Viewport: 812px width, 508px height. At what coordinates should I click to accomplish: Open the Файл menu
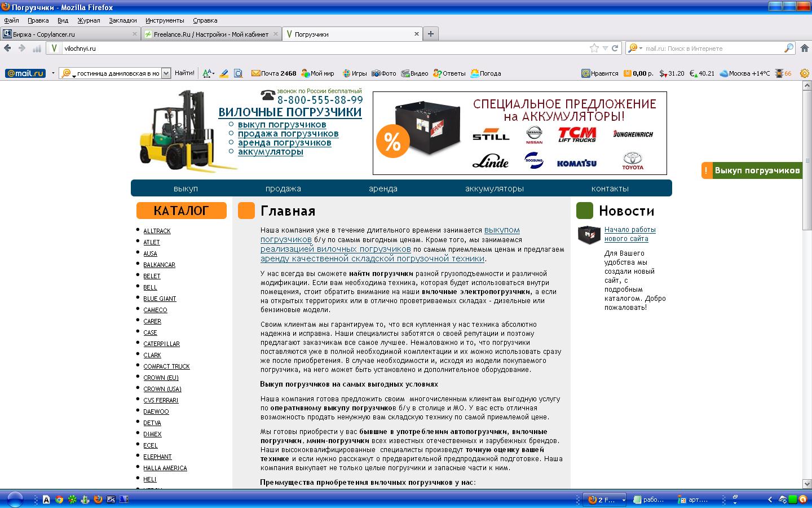[11, 20]
